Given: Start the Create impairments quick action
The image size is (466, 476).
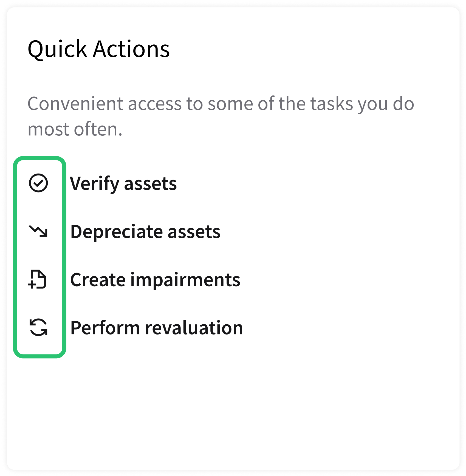Looking at the screenshot, I should 155,280.
